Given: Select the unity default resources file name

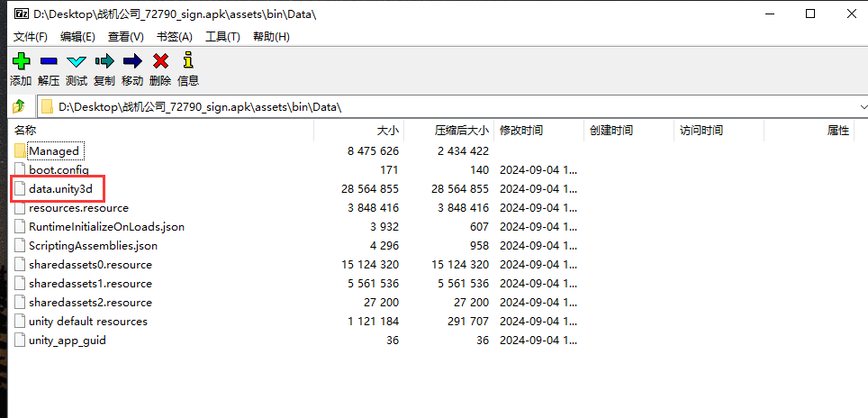Looking at the screenshot, I should pos(88,321).
